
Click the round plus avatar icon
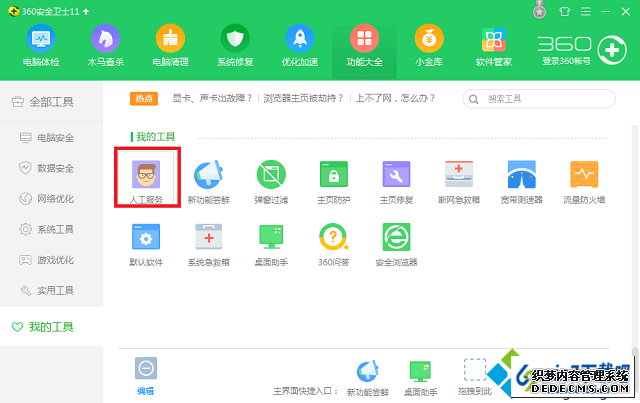pyautogui.click(x=612, y=50)
